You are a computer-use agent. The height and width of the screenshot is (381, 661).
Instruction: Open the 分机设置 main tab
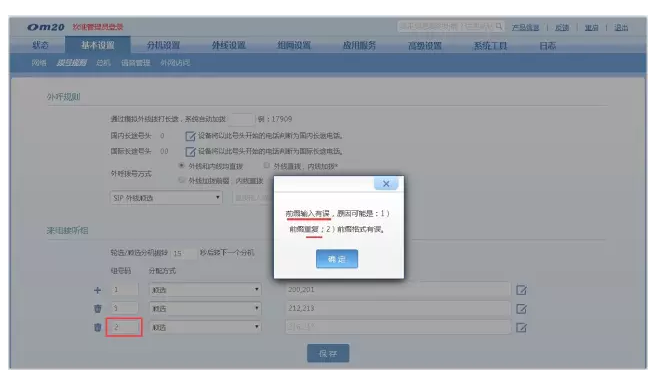(x=163, y=45)
